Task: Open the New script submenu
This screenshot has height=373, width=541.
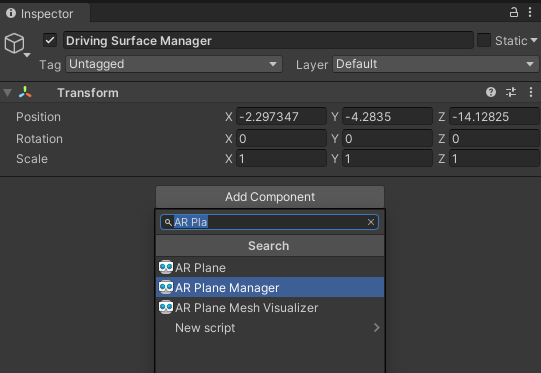Action: click(270, 327)
